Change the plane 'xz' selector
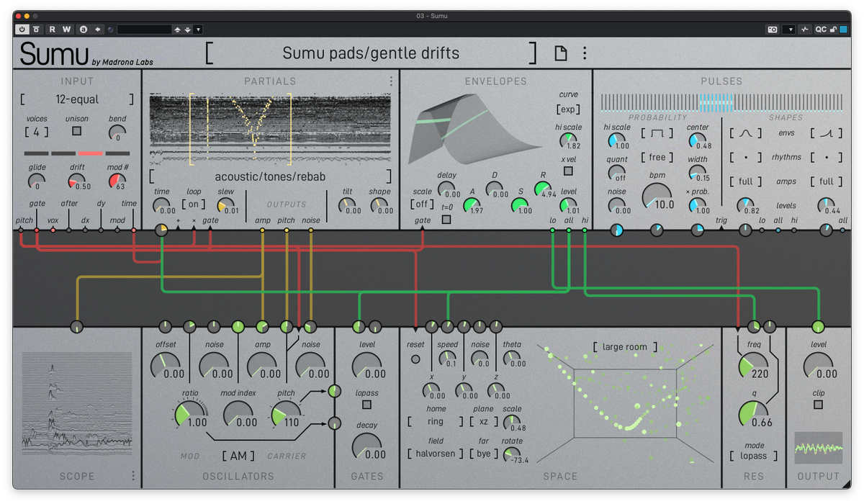 click(x=483, y=422)
